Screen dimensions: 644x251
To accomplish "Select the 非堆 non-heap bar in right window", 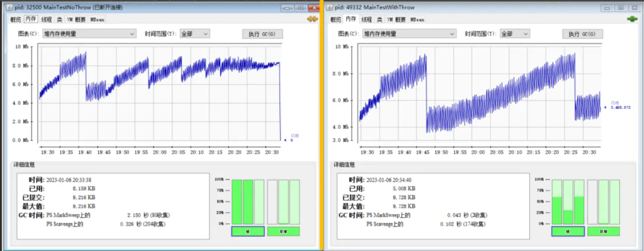I will click(603, 232).
